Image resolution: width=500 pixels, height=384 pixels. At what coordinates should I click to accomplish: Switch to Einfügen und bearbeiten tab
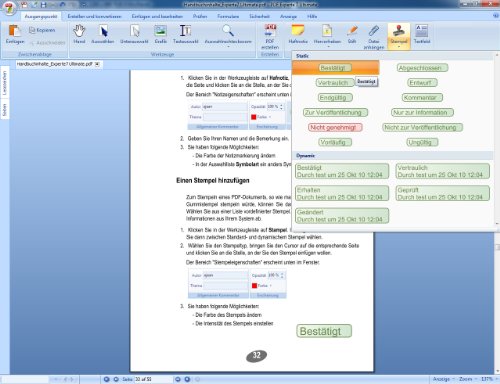point(157,16)
